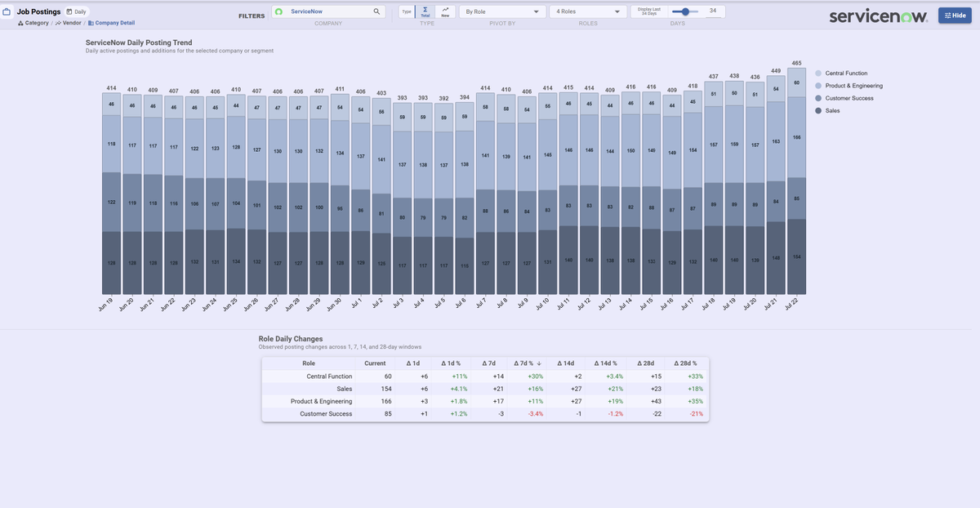Open the Category breadcrumb
This screenshot has height=508, width=980.
pyautogui.click(x=33, y=23)
